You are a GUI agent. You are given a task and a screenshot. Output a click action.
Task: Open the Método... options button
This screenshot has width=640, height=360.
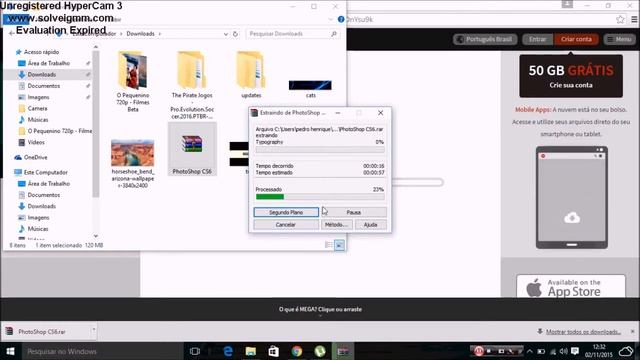pos(336,225)
